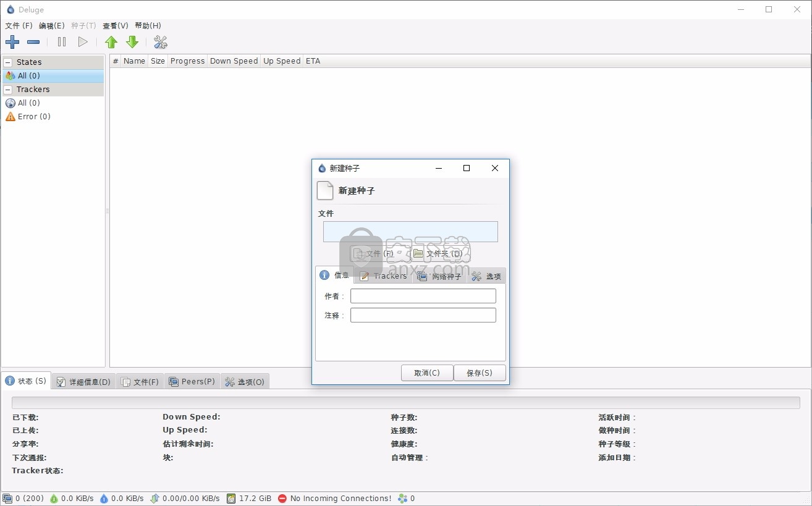The width and height of the screenshot is (812, 506).
Task: Sort by the # column header
Action: click(116, 61)
